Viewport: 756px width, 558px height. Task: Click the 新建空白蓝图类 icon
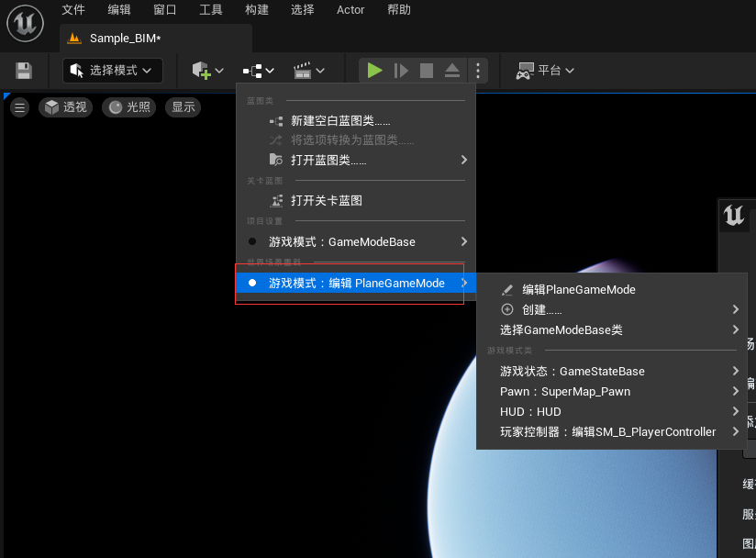(276, 121)
